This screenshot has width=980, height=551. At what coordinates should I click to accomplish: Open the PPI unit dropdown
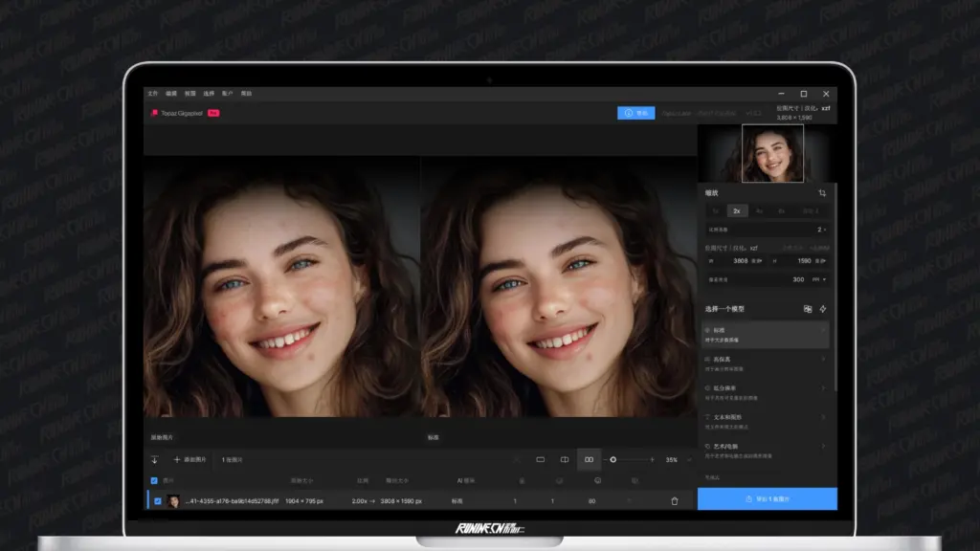pos(820,279)
